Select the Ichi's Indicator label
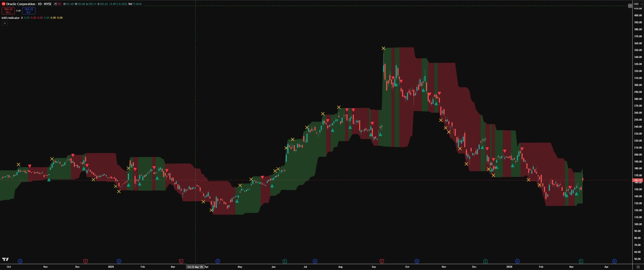The width and height of the screenshot is (644, 270). [11, 18]
